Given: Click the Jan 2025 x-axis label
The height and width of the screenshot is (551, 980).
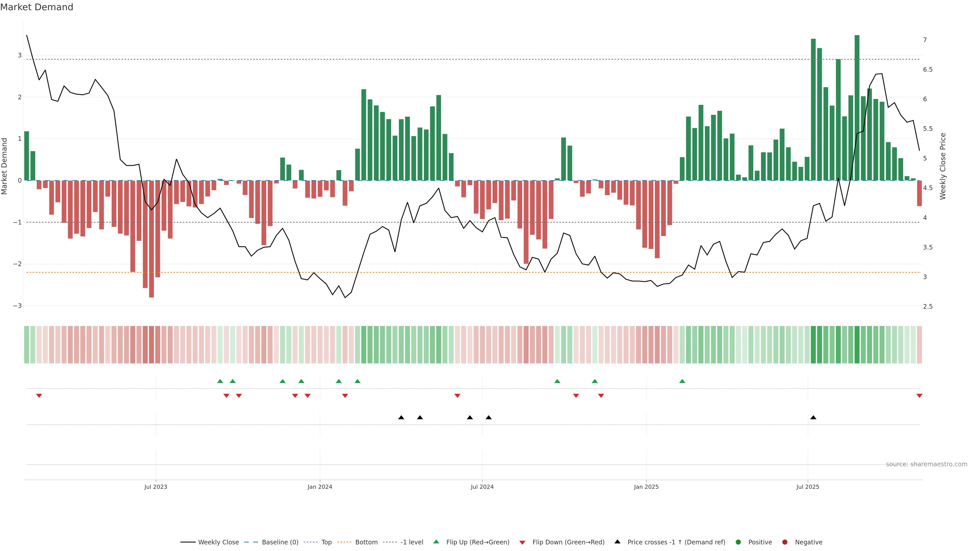Looking at the screenshot, I should [x=646, y=487].
